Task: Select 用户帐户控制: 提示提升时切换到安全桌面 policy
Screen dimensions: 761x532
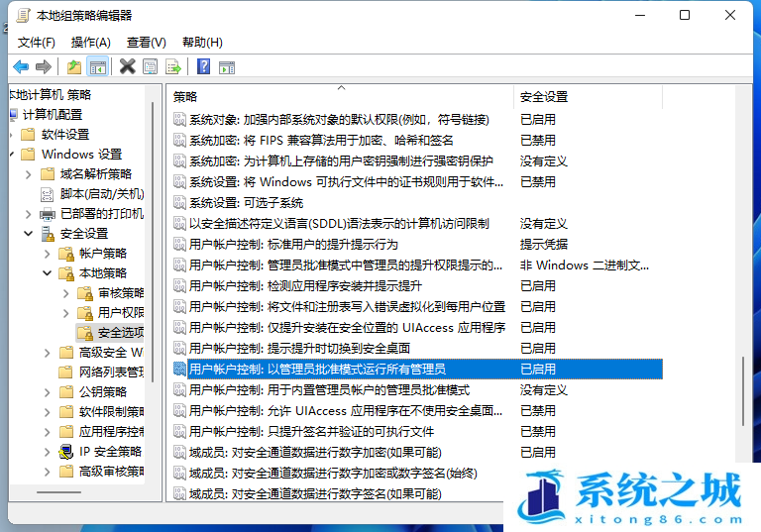Action: pos(299,348)
